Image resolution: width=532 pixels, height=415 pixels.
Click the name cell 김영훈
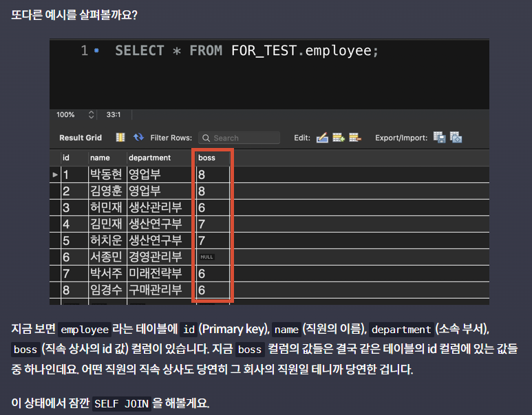(106, 191)
